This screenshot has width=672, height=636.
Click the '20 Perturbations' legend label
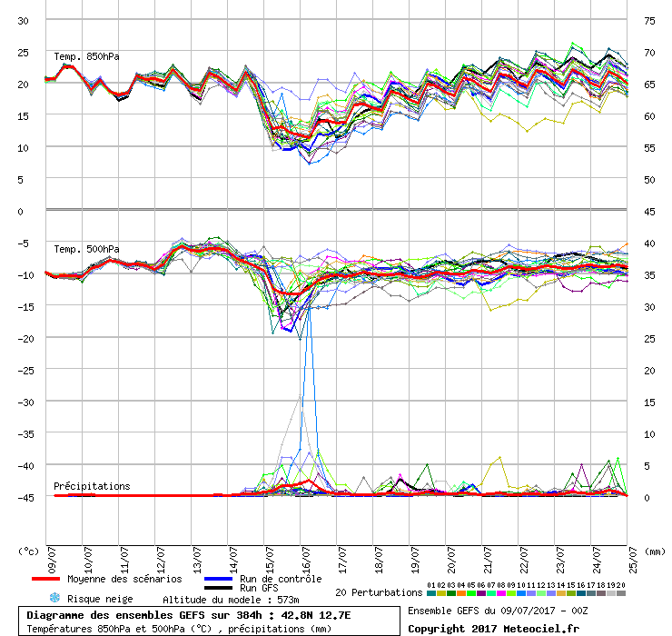[378, 592]
